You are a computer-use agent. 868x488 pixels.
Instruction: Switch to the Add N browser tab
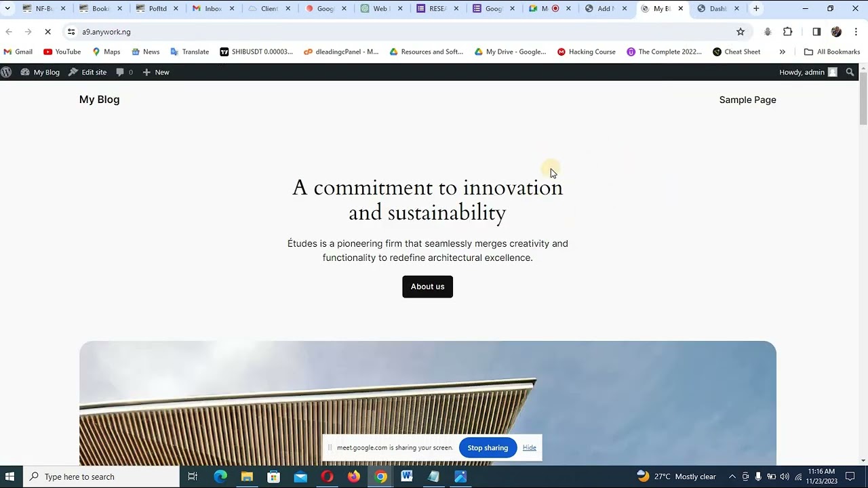pyautogui.click(x=606, y=9)
